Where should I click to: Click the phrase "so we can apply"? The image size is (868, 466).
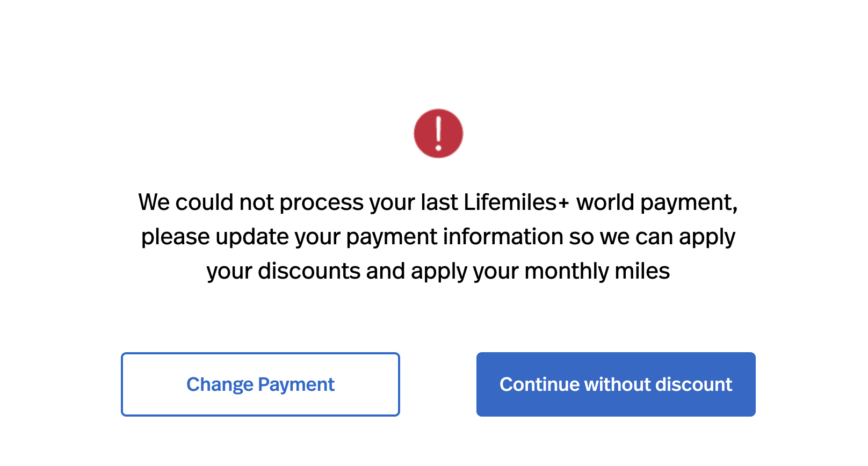tap(652, 237)
